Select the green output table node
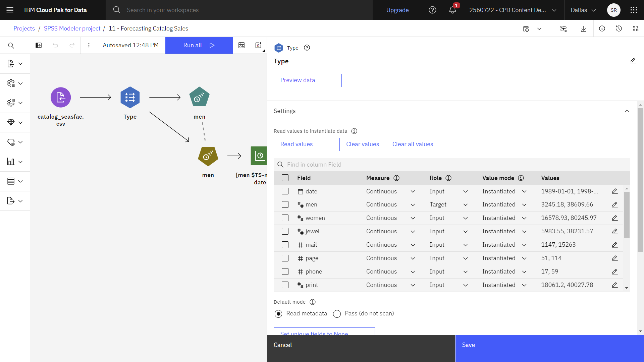 pos(259,156)
